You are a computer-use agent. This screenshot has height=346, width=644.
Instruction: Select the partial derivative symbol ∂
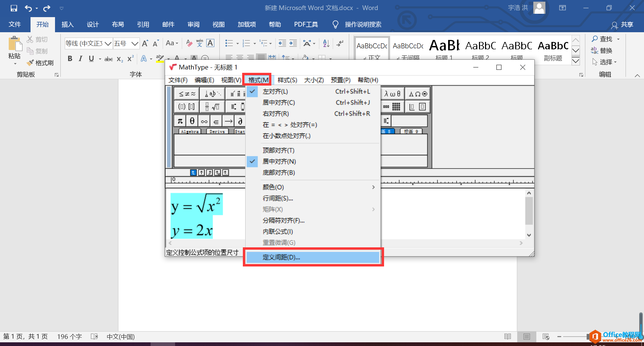(x=239, y=120)
